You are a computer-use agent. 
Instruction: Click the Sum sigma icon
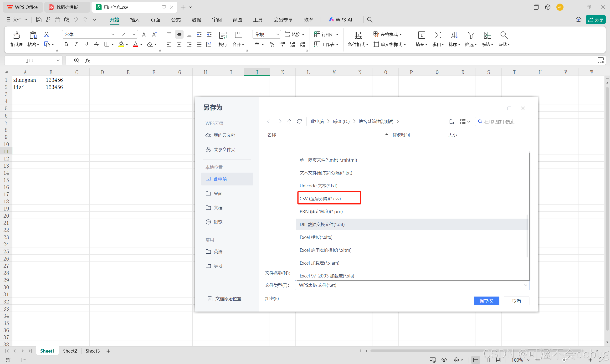tap(438, 35)
